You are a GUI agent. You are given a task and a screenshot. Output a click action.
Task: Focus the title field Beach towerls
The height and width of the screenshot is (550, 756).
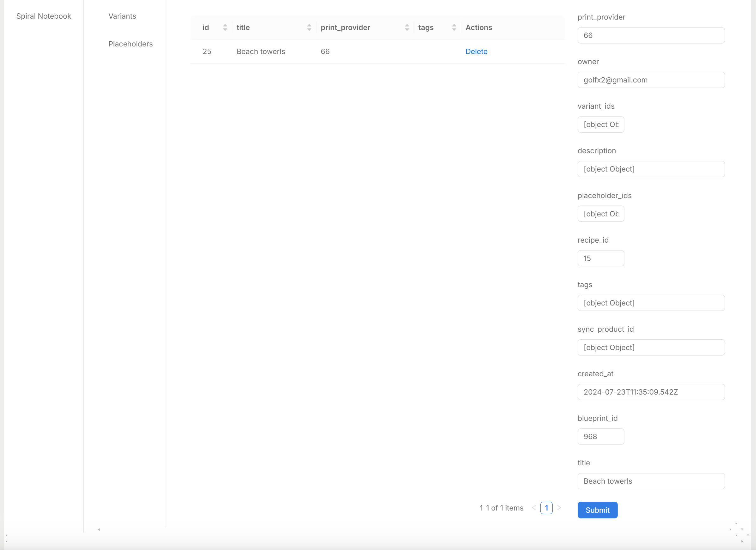point(651,481)
